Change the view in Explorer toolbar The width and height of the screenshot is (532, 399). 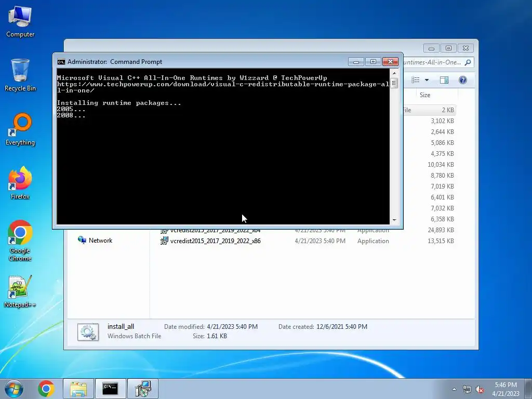tap(415, 80)
